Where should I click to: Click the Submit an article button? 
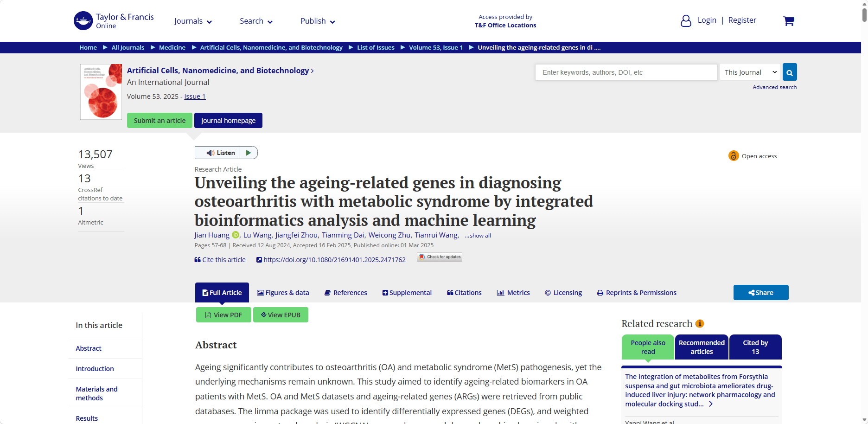[x=160, y=121]
